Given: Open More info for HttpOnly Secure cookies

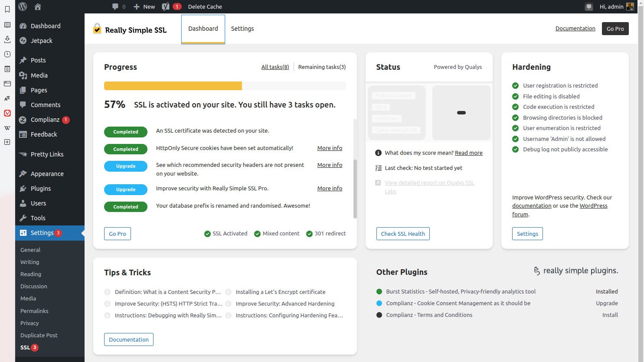Looking at the screenshot, I should click(330, 148).
